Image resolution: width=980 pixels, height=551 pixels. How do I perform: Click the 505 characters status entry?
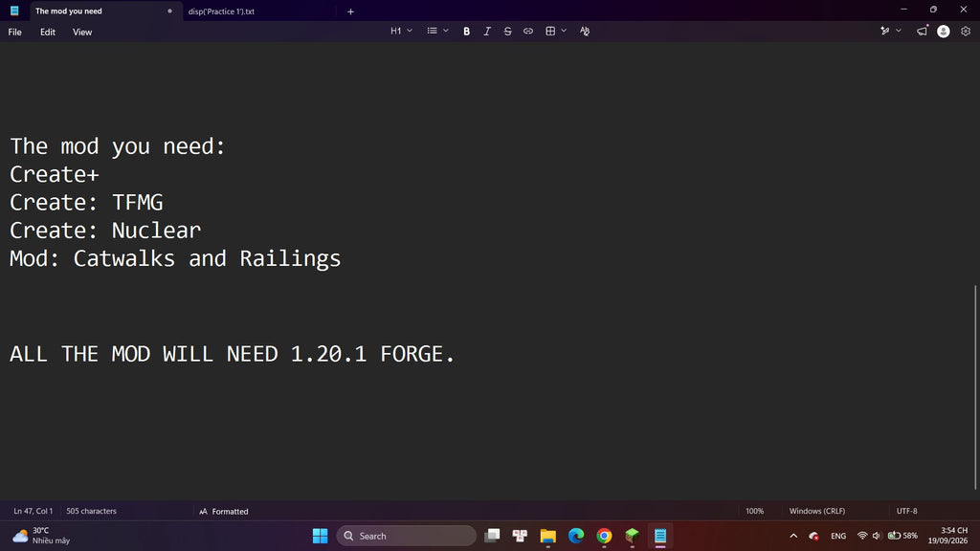point(91,511)
